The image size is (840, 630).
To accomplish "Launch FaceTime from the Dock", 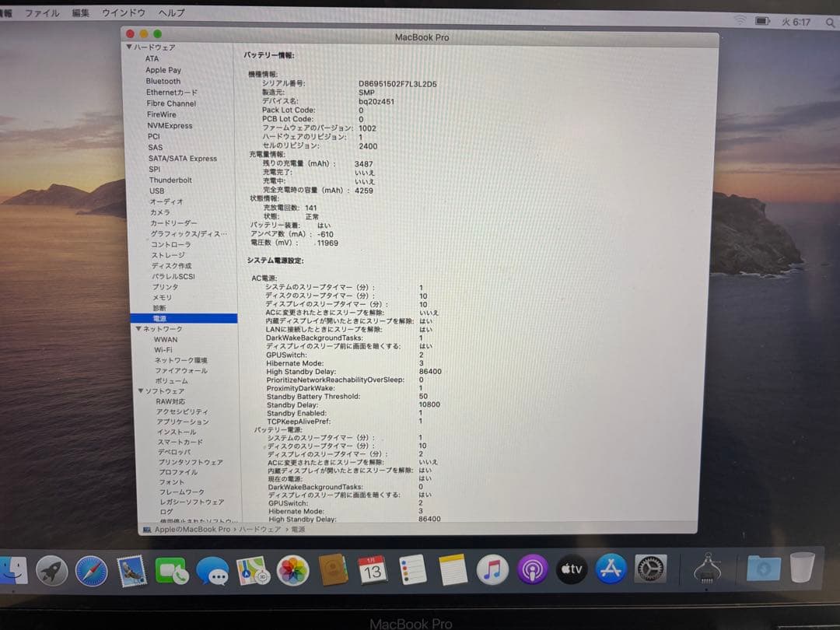I will [173, 570].
